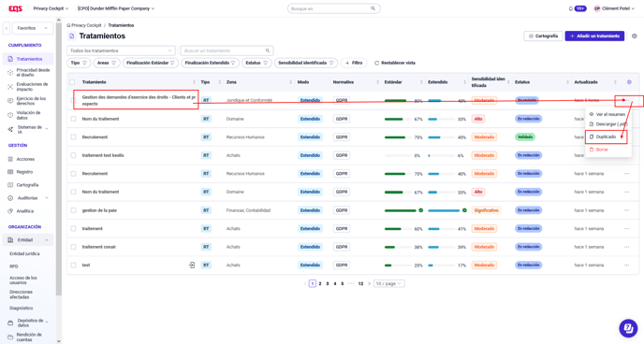Click the search magnifier in Buscar un tratamiento
644x344 pixels.
coord(268,50)
